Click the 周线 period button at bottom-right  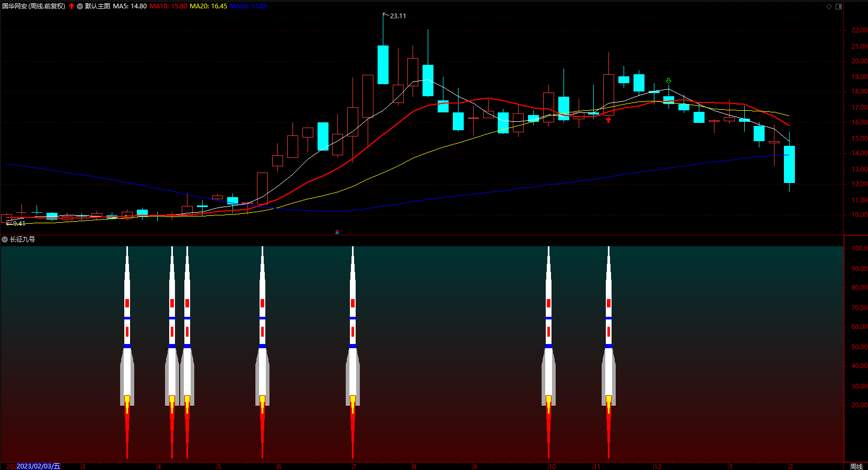(x=857, y=466)
